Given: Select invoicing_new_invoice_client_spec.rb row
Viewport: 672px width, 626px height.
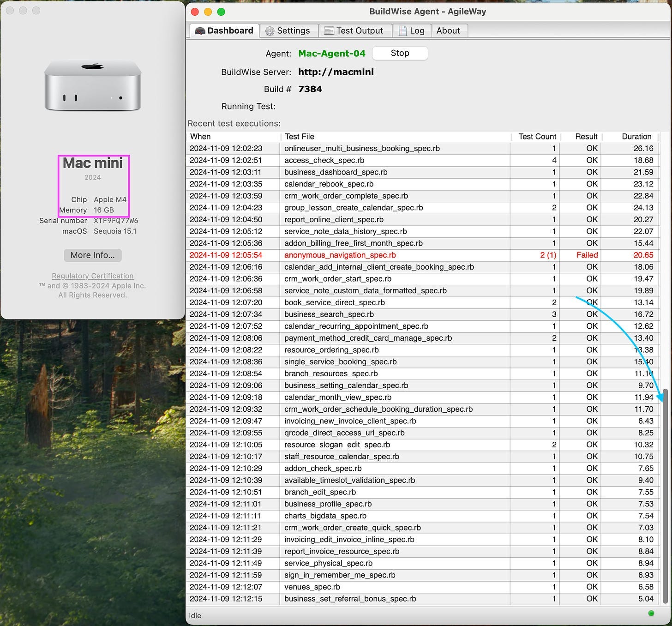Looking at the screenshot, I should [422, 421].
